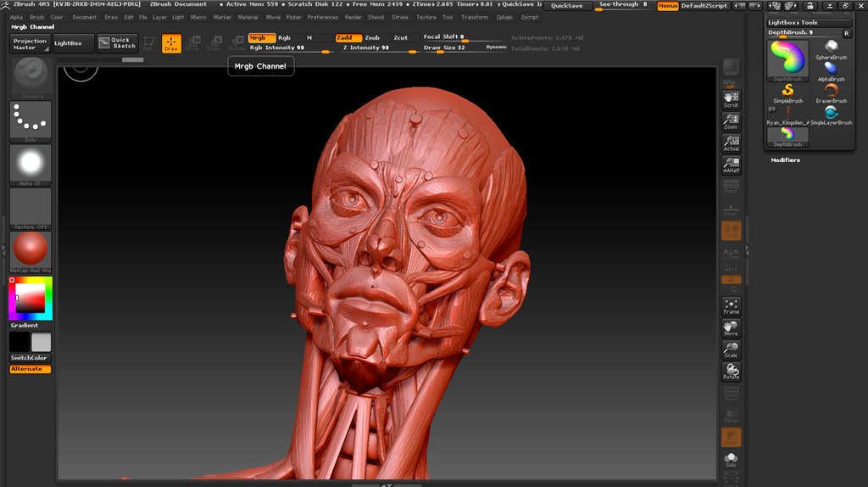Select the SimpleBrush tool
This screenshot has height=487, width=868.
click(x=787, y=93)
